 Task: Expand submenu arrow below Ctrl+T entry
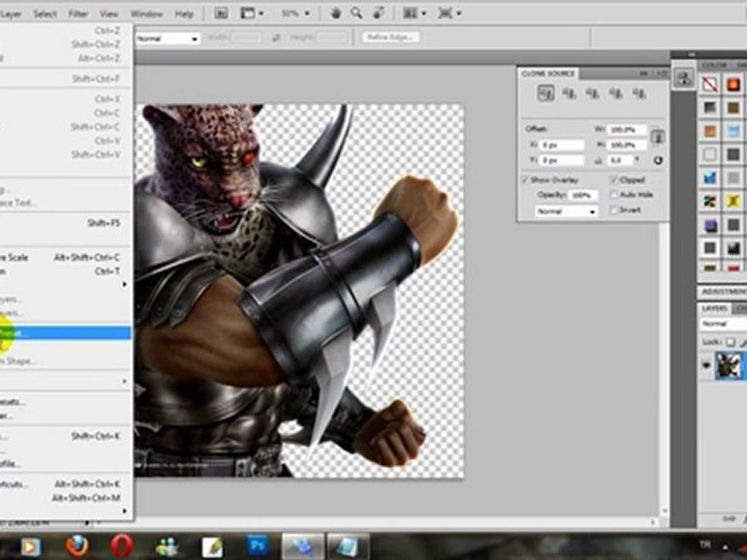pyautogui.click(x=124, y=285)
